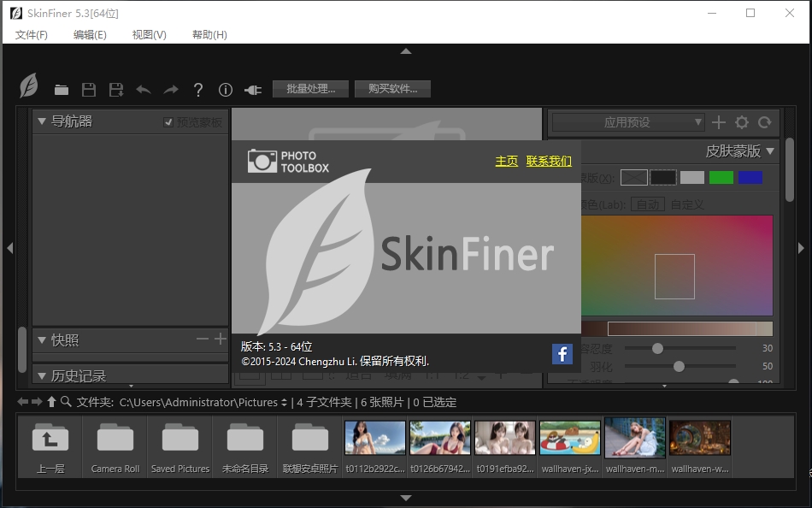This screenshot has height=508, width=812.
Task: Select the green mask color swatch
Action: pos(721,177)
